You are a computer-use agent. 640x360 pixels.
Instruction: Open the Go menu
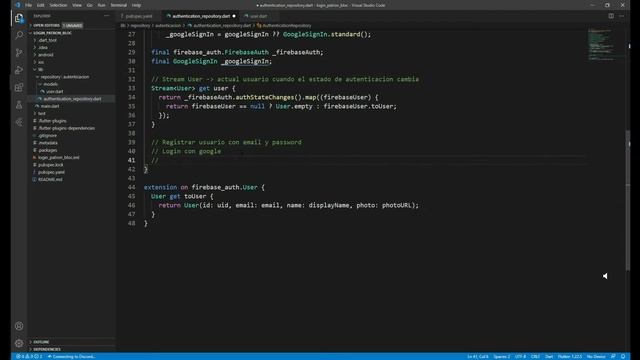tap(89, 5)
